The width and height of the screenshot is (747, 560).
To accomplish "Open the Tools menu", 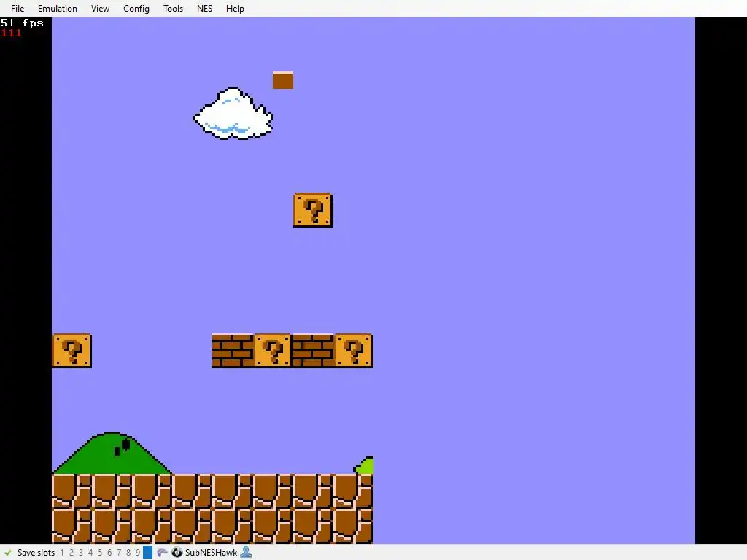I will tap(173, 9).
